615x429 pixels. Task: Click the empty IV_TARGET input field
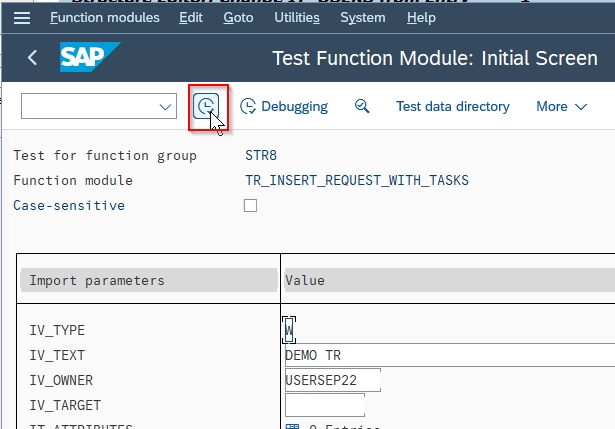[325, 404]
